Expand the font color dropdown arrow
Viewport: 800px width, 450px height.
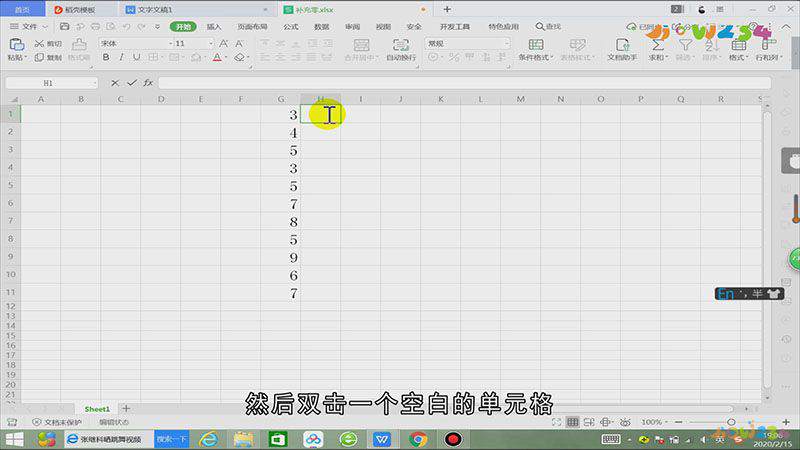(227, 58)
